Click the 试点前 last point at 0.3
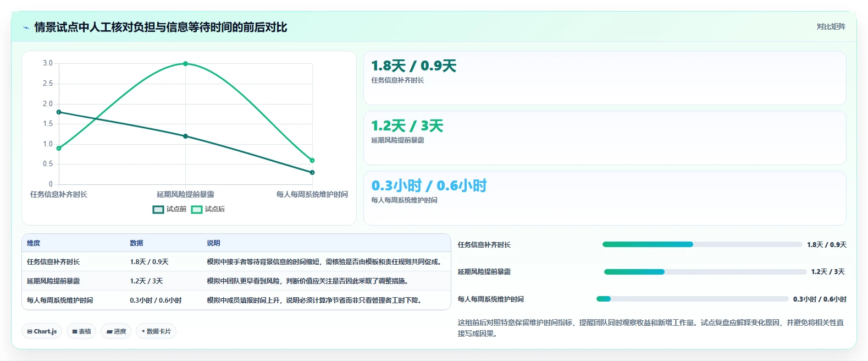This screenshot has height=361, width=868. [312, 172]
